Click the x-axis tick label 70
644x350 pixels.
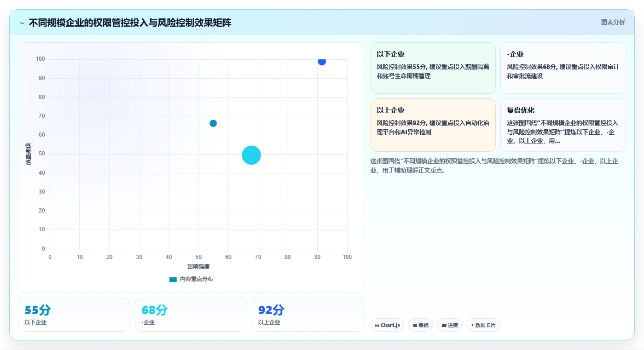point(258,257)
